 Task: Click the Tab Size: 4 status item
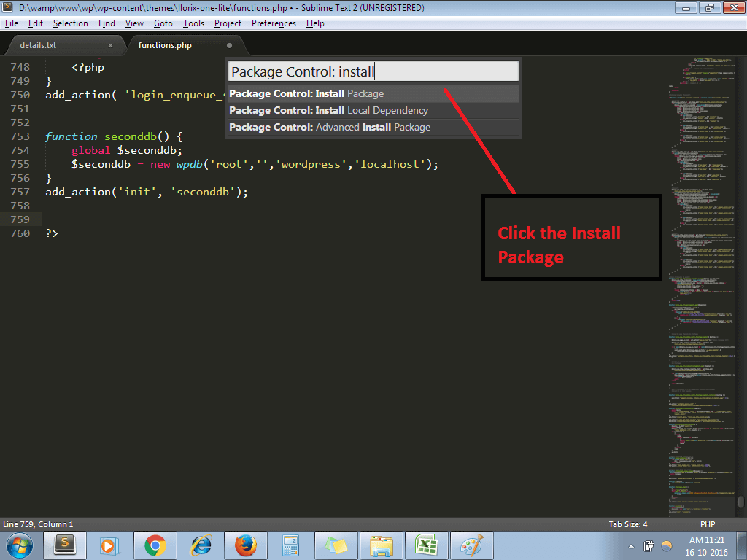click(628, 524)
